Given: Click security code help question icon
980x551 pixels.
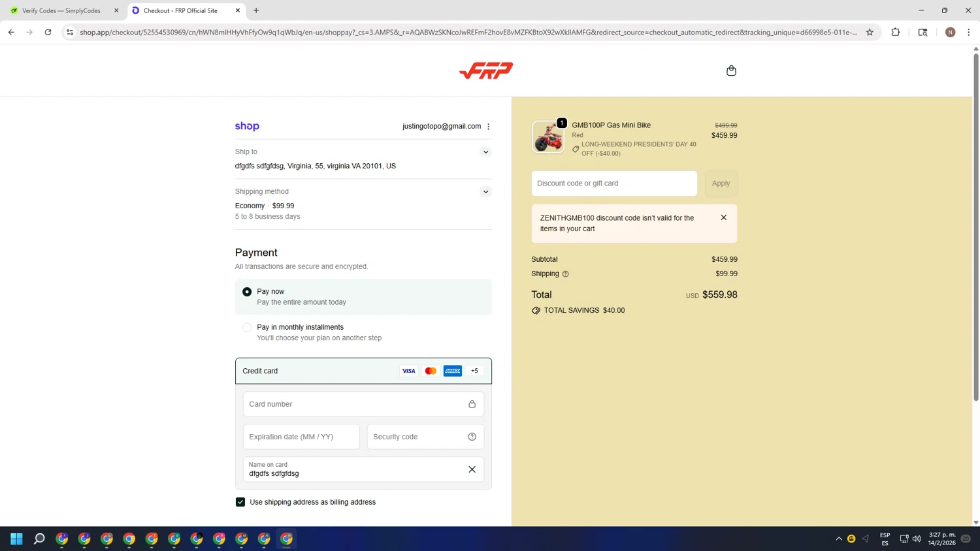Looking at the screenshot, I should 472,437.
